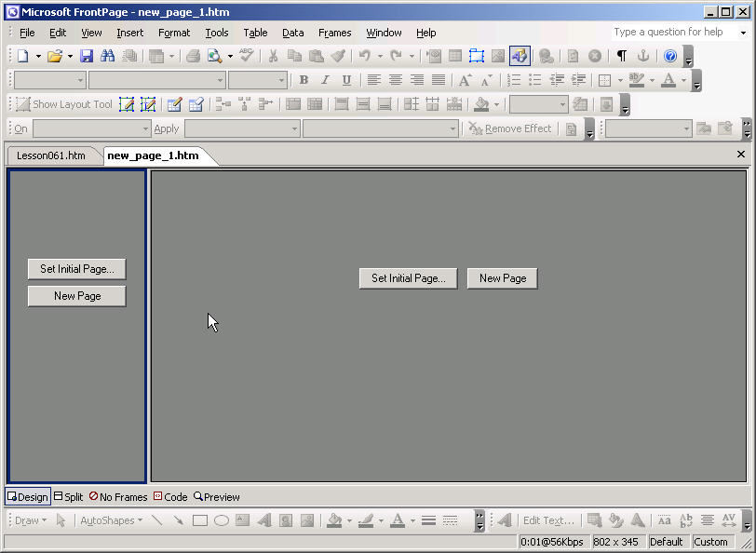Pick the table Eraser tool

[x=196, y=104]
